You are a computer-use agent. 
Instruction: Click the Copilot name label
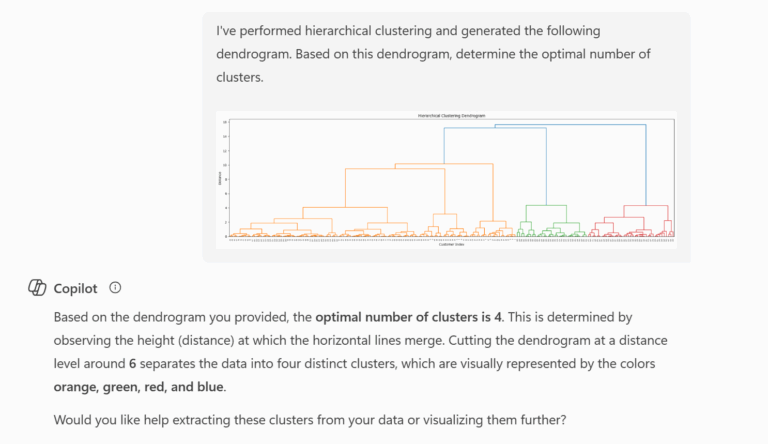click(x=75, y=288)
